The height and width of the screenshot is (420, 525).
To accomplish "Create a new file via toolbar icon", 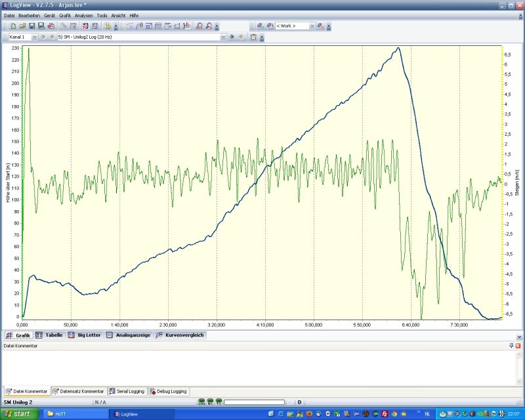I will (x=13, y=26).
